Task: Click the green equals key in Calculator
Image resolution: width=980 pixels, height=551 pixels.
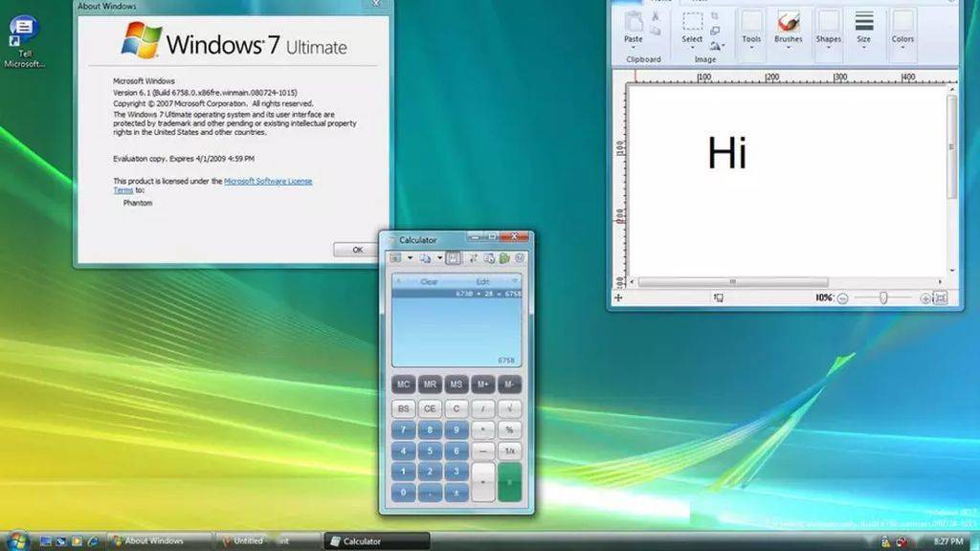Action: point(509,482)
